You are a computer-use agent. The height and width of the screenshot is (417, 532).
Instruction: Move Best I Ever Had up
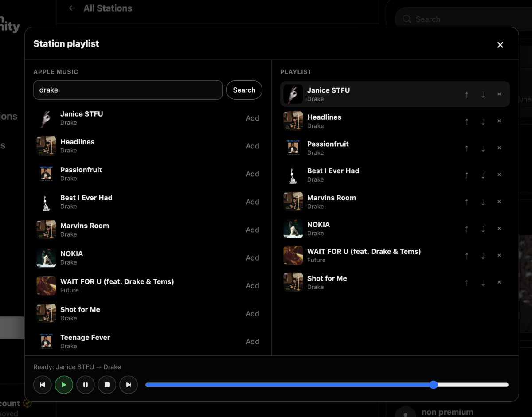click(x=467, y=175)
